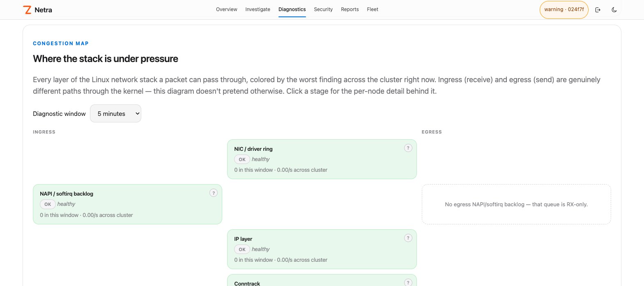Open help icon on IP layer card
The width and height of the screenshot is (644, 286).
tap(408, 238)
